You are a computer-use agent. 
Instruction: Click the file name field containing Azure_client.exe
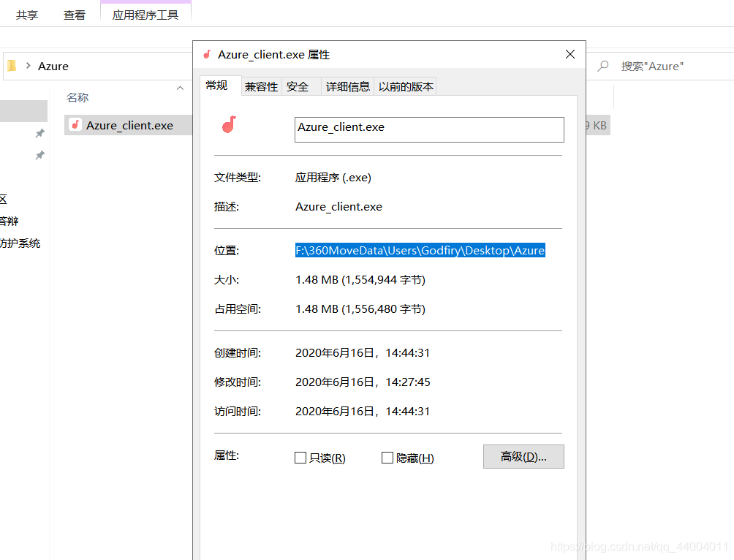tap(429, 129)
